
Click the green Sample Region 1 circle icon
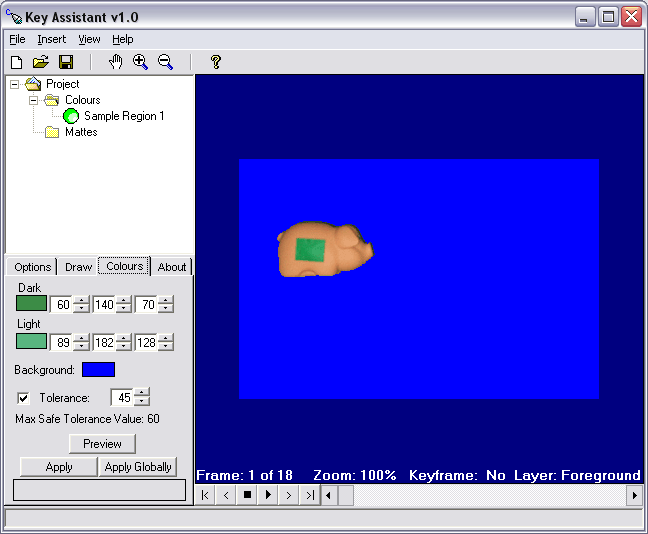[x=71, y=116]
